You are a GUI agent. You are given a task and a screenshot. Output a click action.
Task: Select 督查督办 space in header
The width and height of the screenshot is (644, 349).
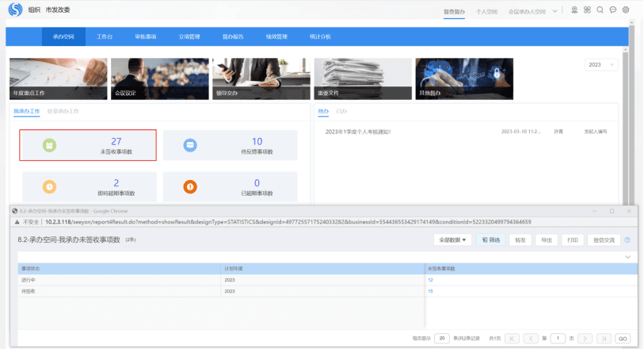pyautogui.click(x=454, y=12)
